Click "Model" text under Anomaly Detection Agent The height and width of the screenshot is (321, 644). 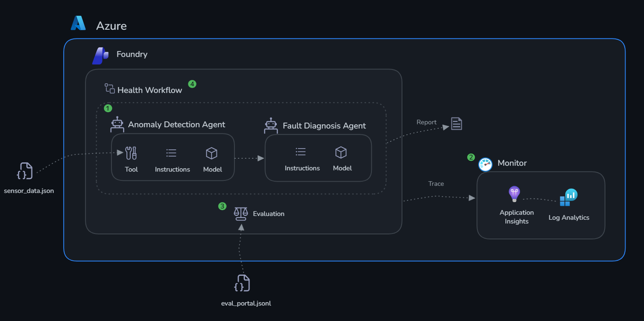coord(213,169)
